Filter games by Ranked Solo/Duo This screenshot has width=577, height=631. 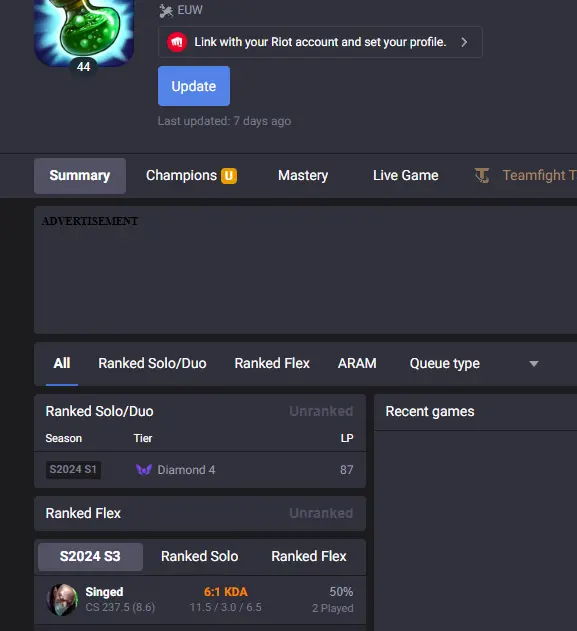click(152, 363)
